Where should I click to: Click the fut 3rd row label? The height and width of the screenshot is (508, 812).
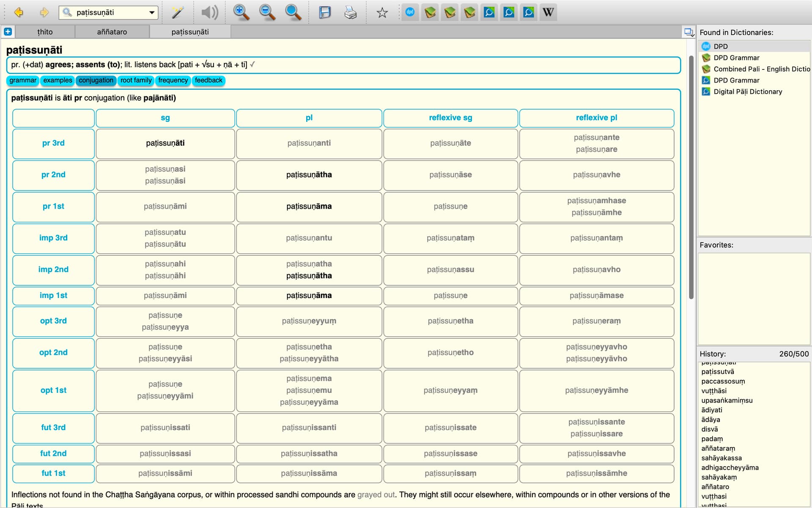pos(53,428)
